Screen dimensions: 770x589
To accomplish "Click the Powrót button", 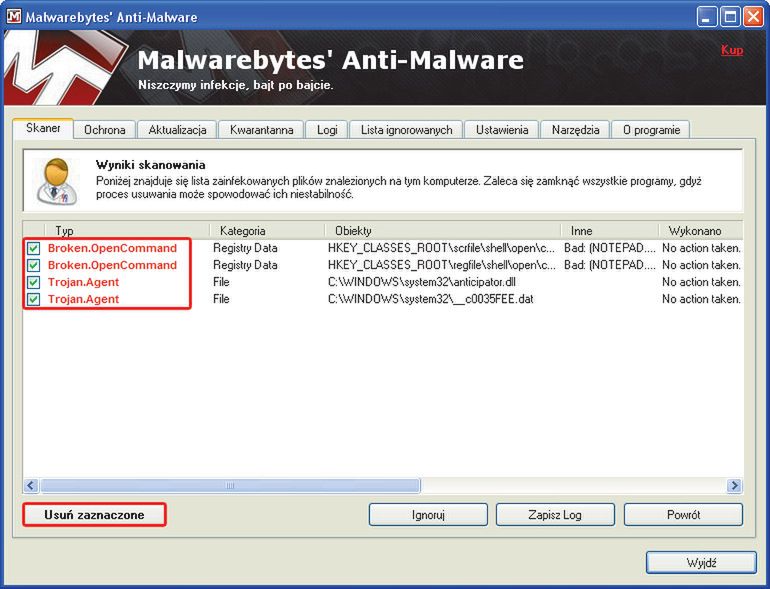I will (x=683, y=515).
